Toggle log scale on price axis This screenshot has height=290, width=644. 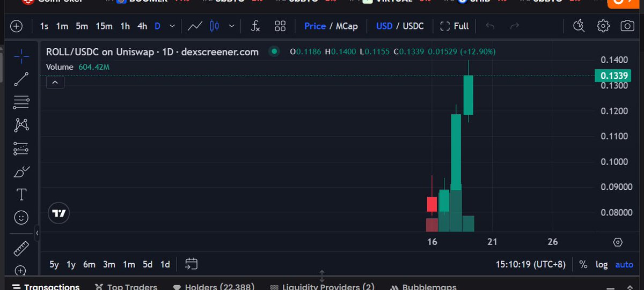(x=602, y=264)
